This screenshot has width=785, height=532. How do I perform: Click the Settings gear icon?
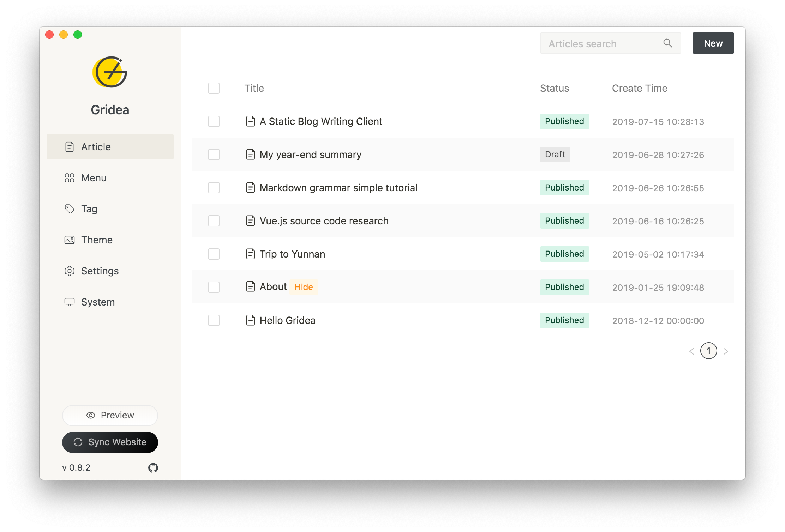pos(70,271)
